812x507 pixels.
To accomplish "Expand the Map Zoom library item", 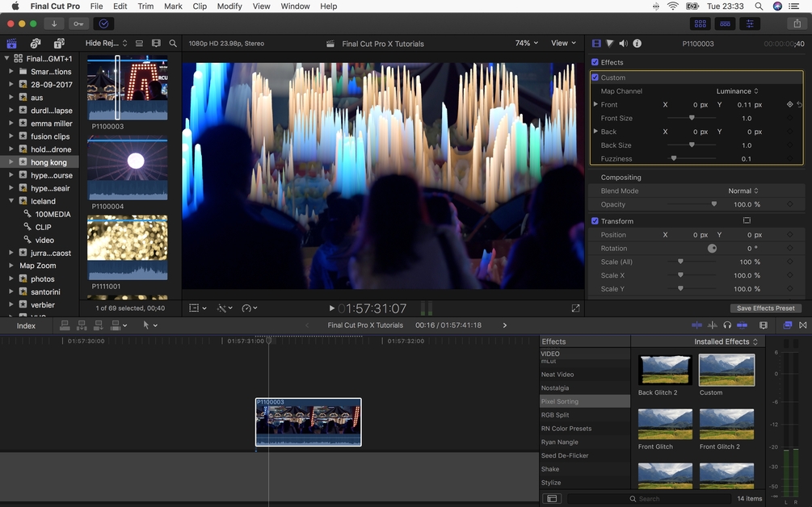I will [x=11, y=266].
